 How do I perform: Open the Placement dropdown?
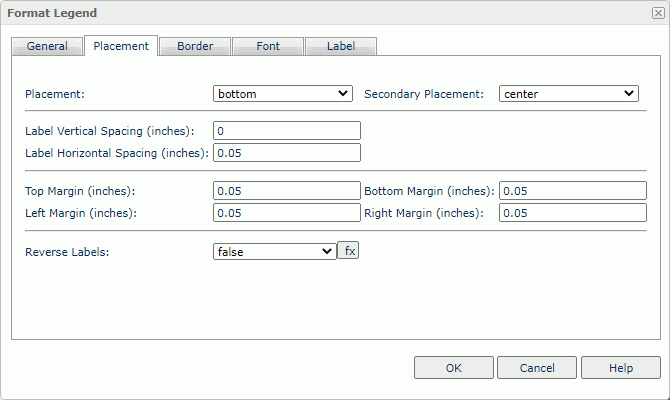tap(283, 93)
